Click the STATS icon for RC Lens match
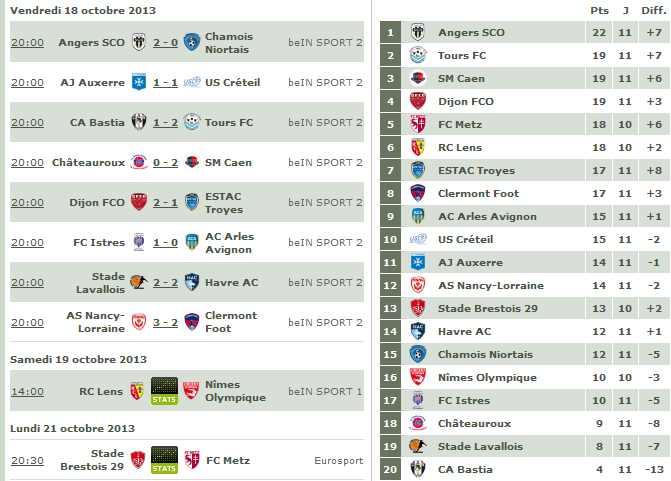Image resolution: width=671 pixels, height=481 pixels. (164, 391)
